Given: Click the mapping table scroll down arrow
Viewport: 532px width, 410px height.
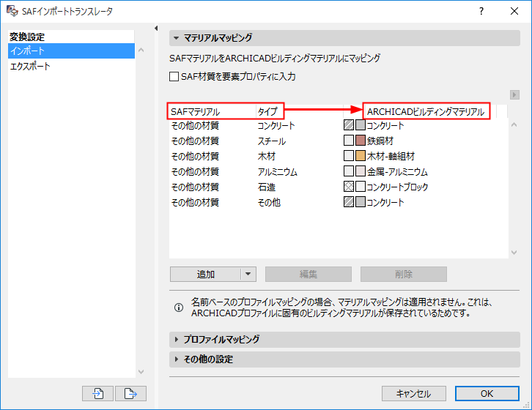Looking at the screenshot, I should click(x=514, y=253).
